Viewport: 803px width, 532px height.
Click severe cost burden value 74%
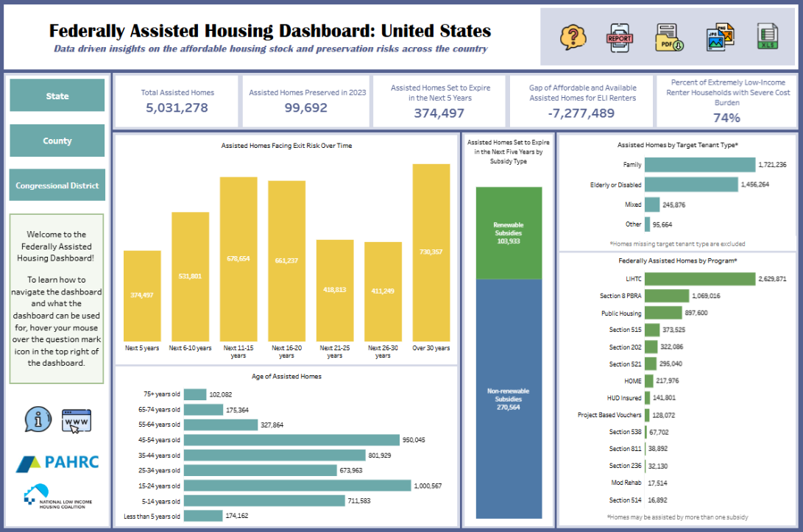pos(726,118)
